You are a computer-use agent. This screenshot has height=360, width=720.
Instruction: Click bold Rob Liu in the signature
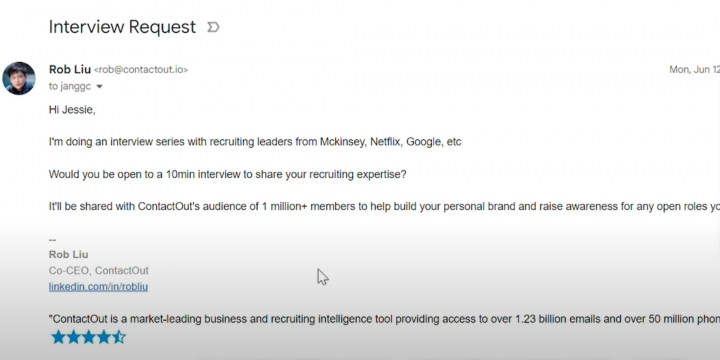pyautogui.click(x=68, y=254)
